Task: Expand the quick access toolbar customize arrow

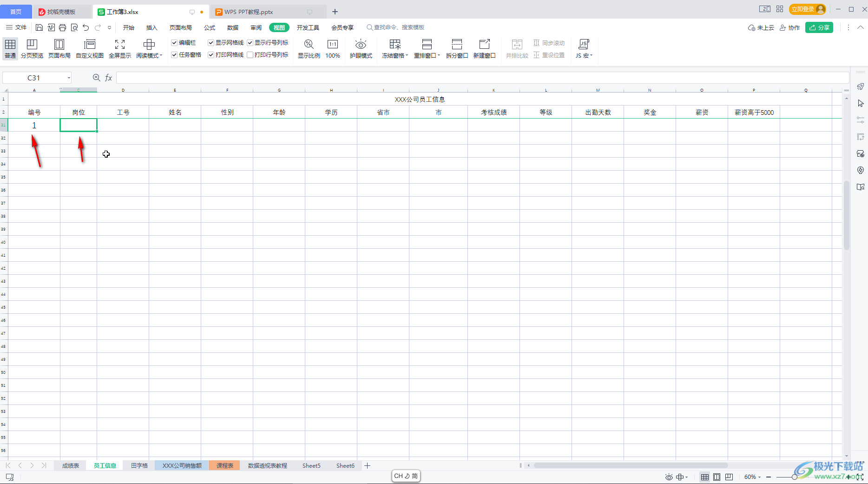Action: point(110,27)
